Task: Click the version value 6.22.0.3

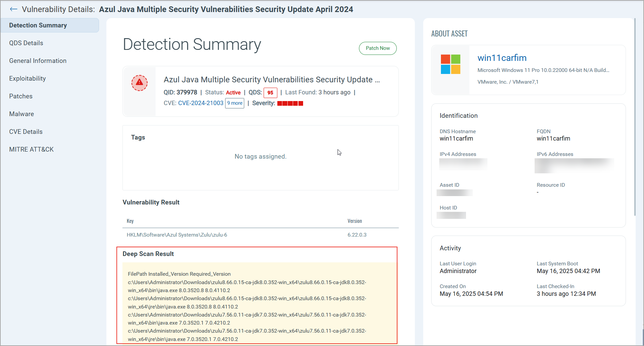Action: [357, 235]
